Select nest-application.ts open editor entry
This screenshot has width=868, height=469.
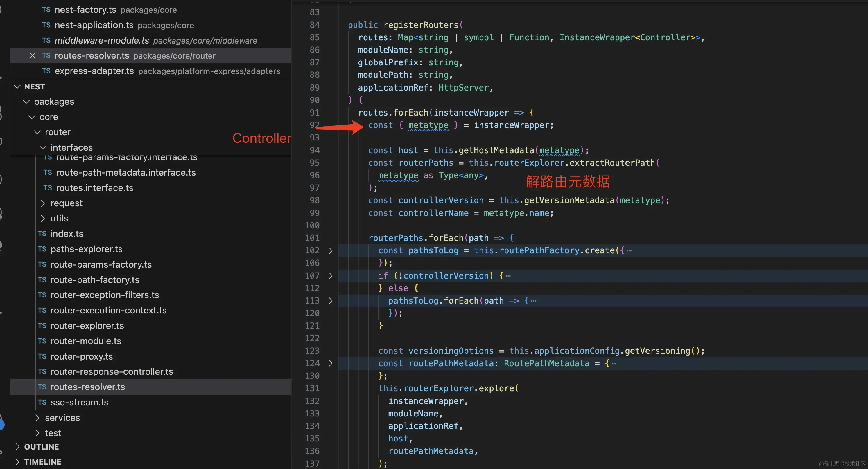[x=94, y=25]
